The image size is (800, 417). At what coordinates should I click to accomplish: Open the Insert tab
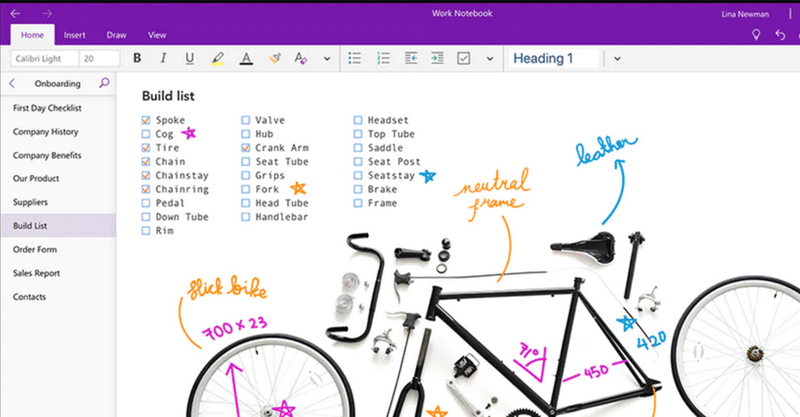74,35
